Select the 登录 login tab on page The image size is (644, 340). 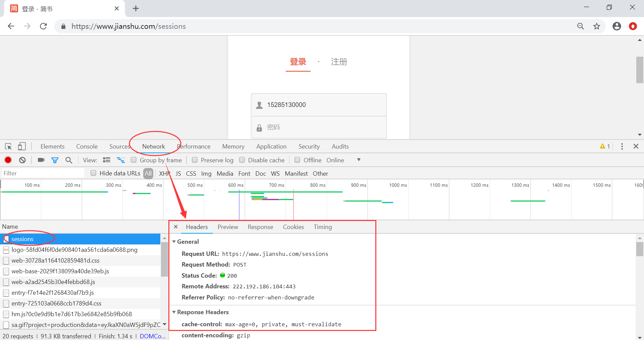point(298,62)
